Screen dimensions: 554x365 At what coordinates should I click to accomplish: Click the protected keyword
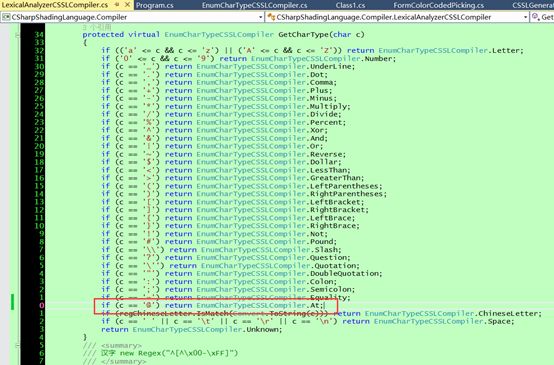tap(103, 35)
